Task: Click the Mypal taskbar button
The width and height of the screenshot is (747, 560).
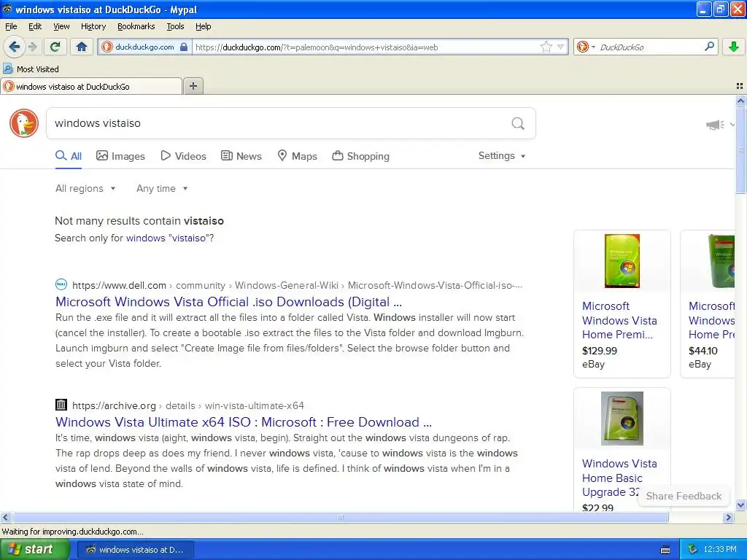Action: tap(135, 550)
